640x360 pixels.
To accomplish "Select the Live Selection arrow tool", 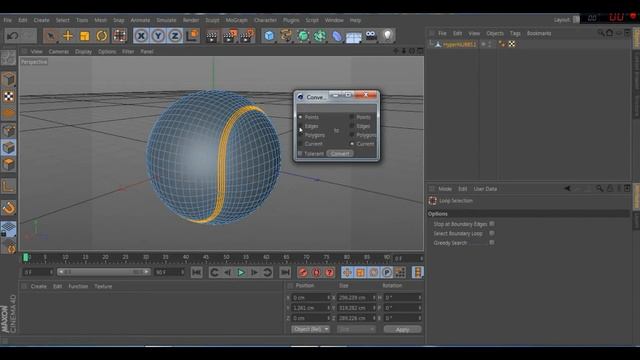I will tap(51, 36).
